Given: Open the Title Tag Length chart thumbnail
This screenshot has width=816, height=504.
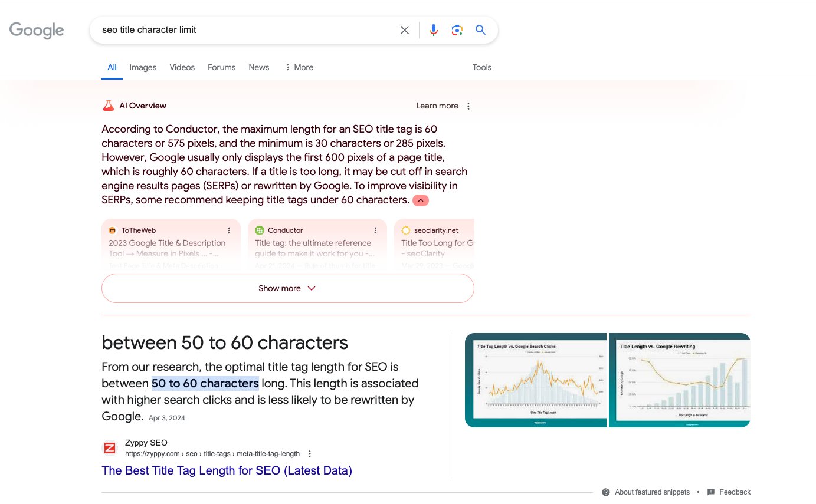Looking at the screenshot, I should pos(536,380).
